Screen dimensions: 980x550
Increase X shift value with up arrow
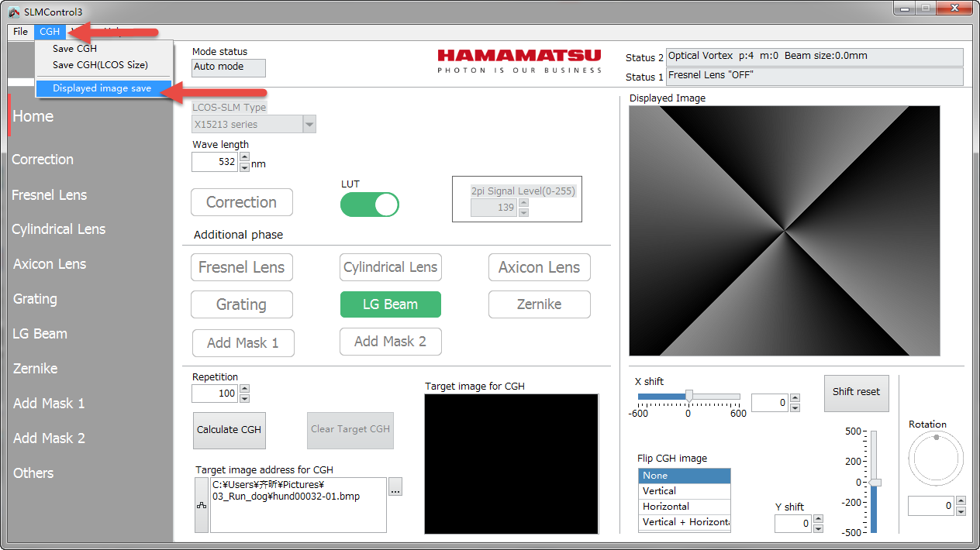[x=795, y=398]
